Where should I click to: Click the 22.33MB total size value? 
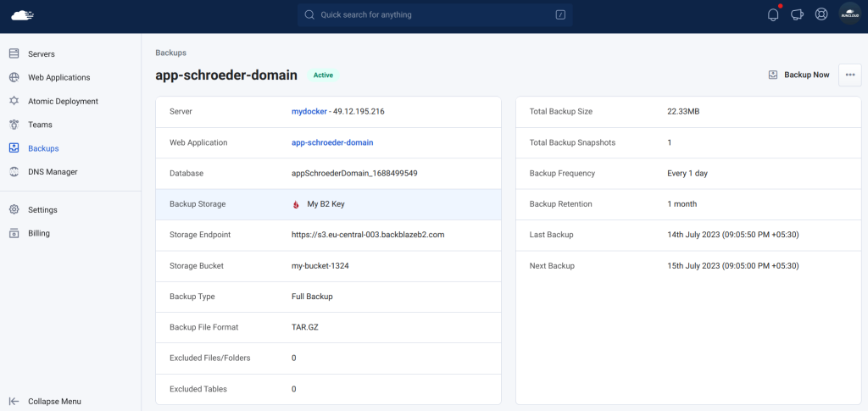[683, 111]
